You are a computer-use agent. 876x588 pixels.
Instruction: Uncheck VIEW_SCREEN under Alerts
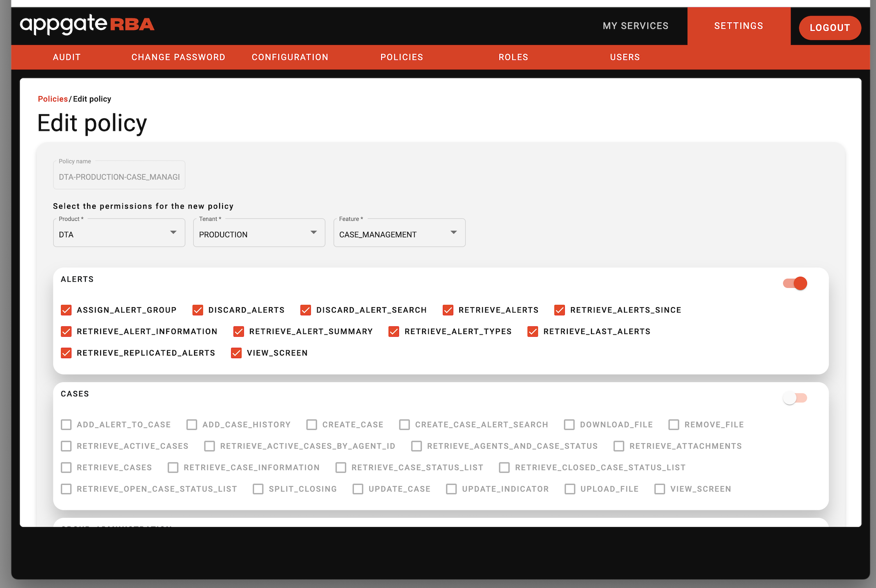[x=236, y=353]
